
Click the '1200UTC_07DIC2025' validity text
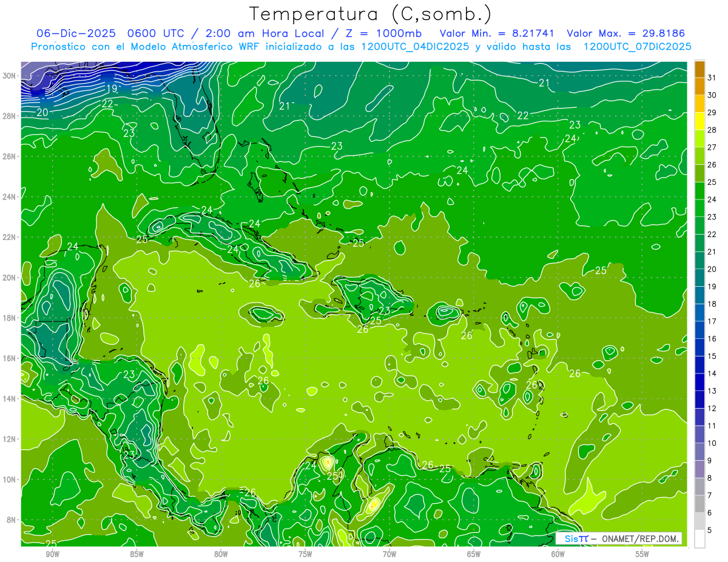tap(637, 46)
